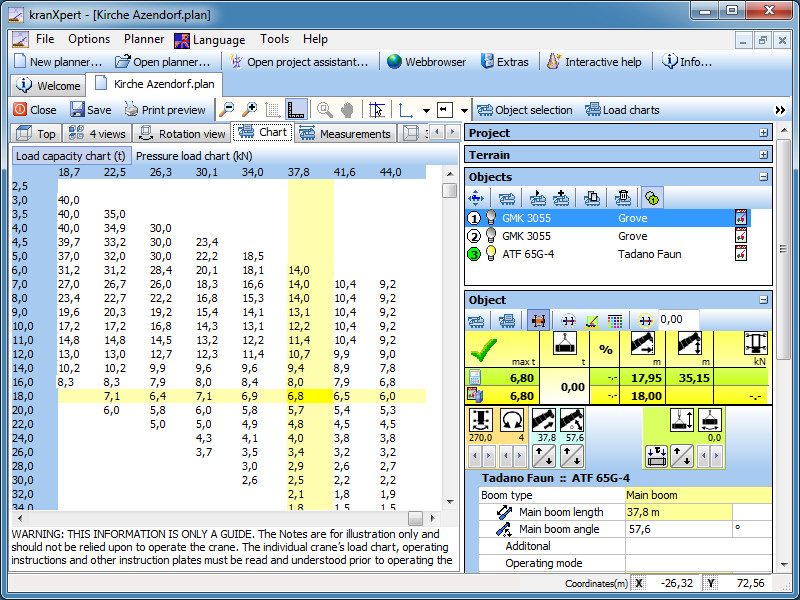Click the Print preview button
The width and height of the screenshot is (800, 600).
point(164,110)
